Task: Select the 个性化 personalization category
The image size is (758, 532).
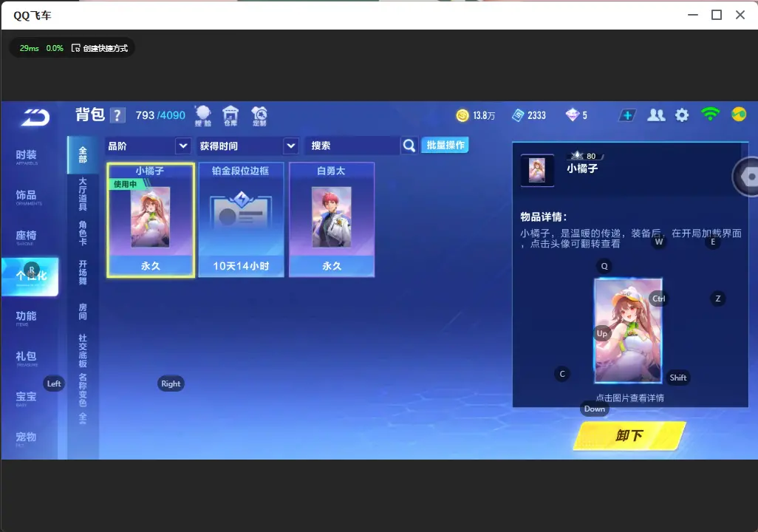Action: tap(30, 276)
